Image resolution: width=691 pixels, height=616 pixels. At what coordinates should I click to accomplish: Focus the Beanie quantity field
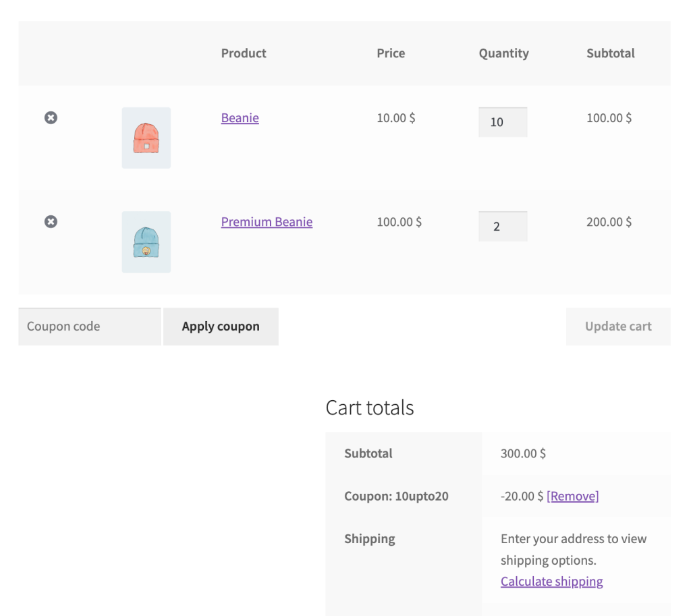502,122
